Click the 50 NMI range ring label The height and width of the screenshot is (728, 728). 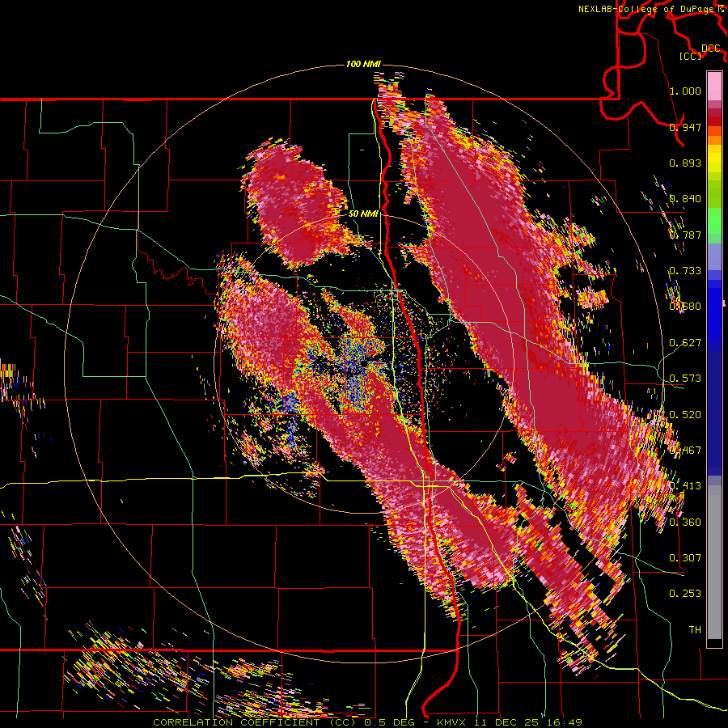click(363, 214)
